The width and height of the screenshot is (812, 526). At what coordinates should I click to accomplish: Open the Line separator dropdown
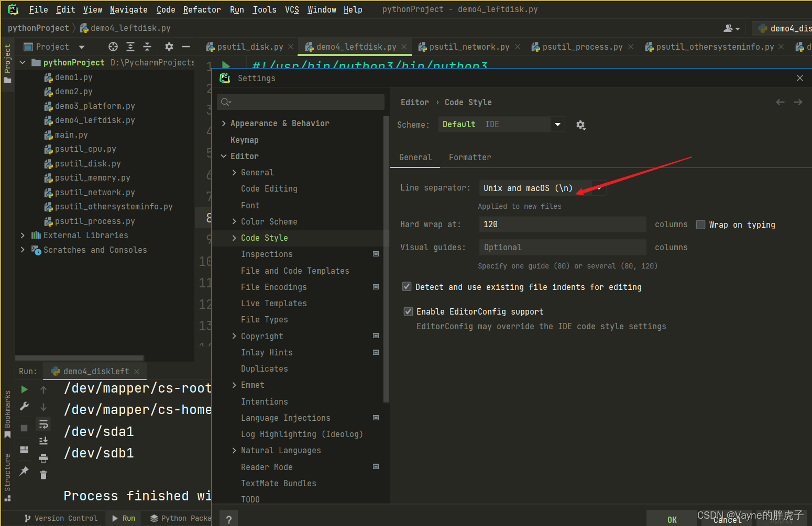tap(599, 188)
